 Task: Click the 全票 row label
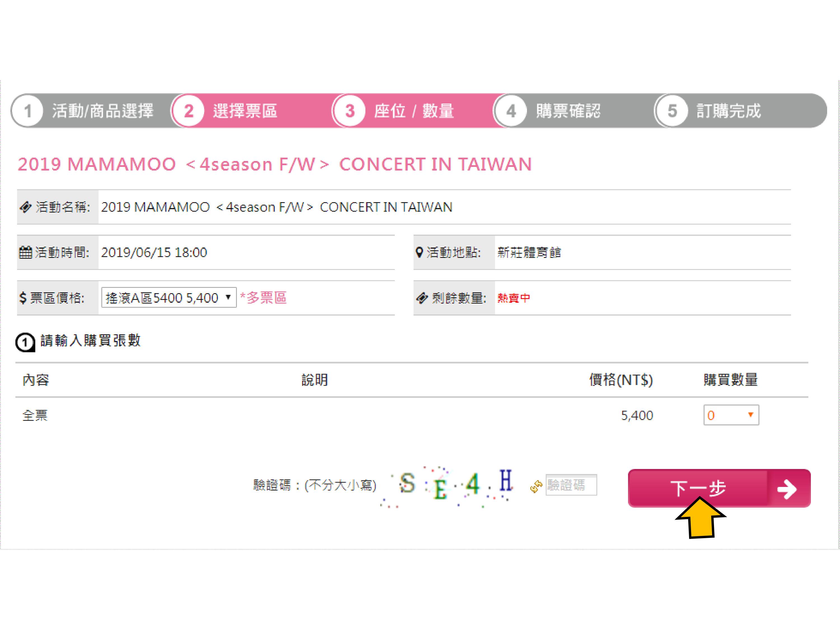35,416
